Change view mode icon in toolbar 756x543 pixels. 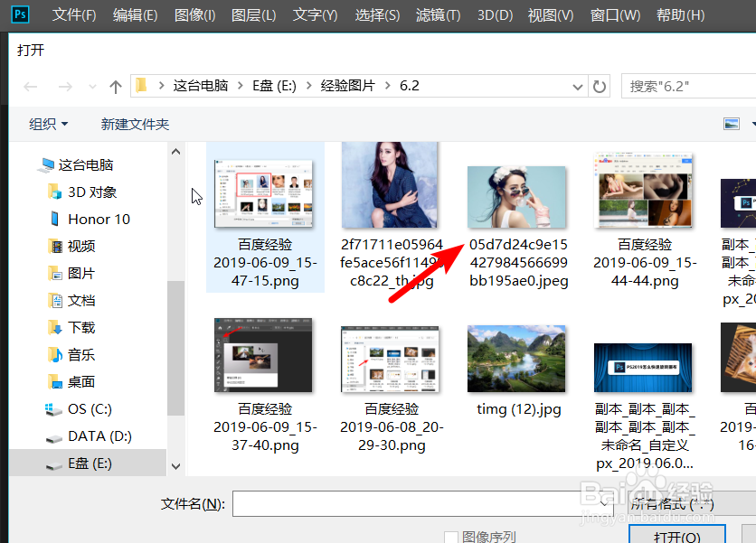coord(732,124)
